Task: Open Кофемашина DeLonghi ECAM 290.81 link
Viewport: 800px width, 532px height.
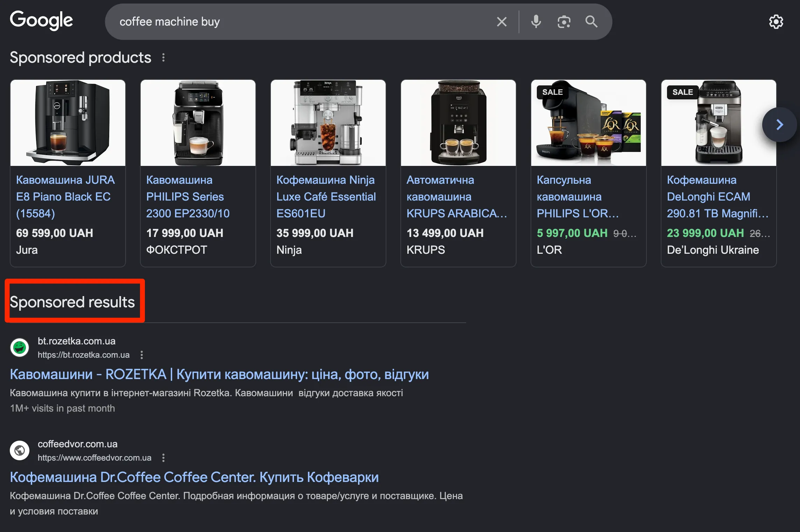Action: (x=718, y=197)
